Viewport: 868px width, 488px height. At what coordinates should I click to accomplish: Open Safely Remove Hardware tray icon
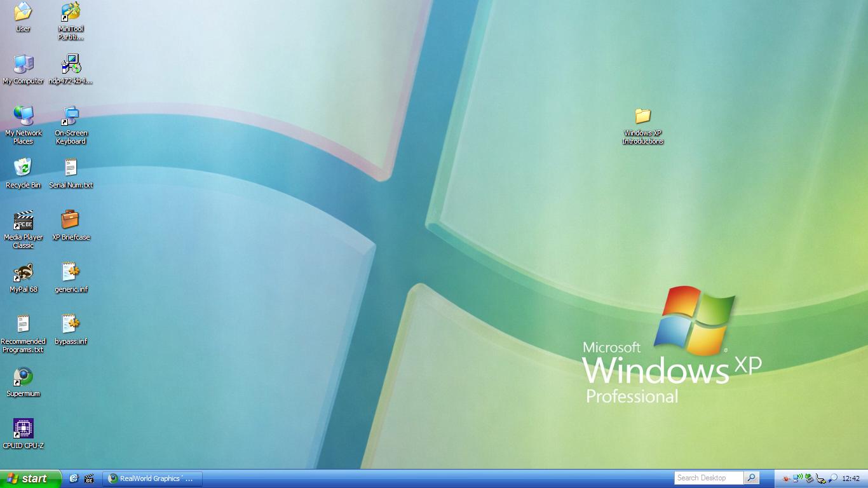(820, 478)
